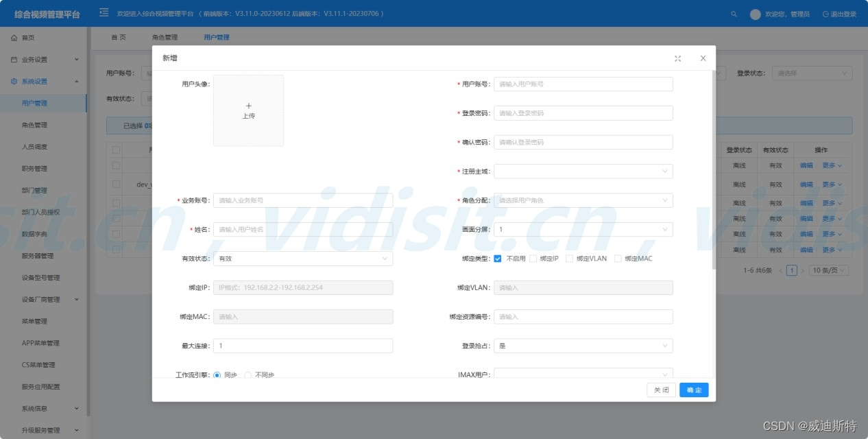Open the 有效状态 dropdown in dialog
Image resolution: width=868 pixels, height=439 pixels.
tap(303, 259)
